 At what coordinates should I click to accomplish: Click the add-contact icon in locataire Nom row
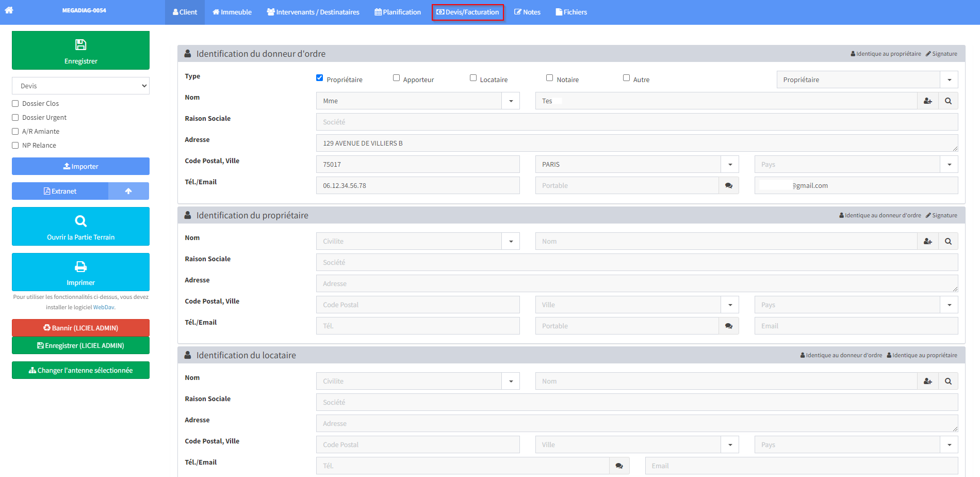click(x=927, y=381)
